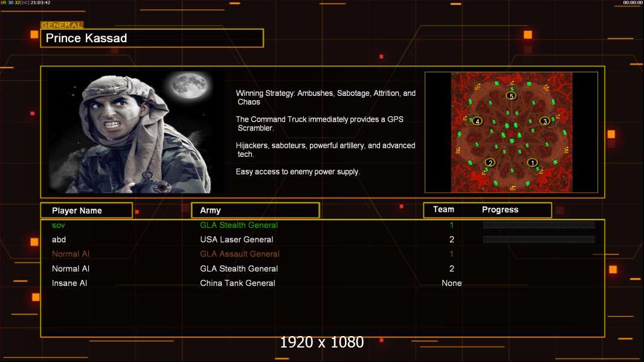Click the Hijackers, saboteurs description line
The height and width of the screenshot is (362, 644).
(325, 150)
